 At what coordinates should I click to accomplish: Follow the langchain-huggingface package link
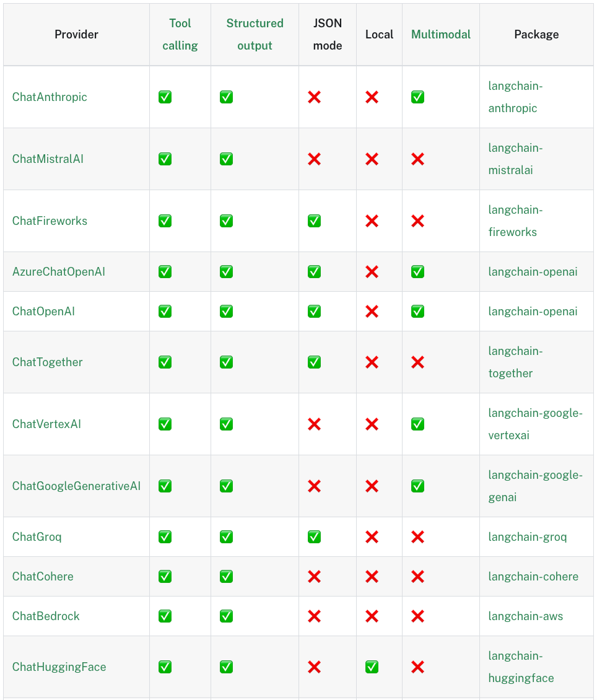521,667
